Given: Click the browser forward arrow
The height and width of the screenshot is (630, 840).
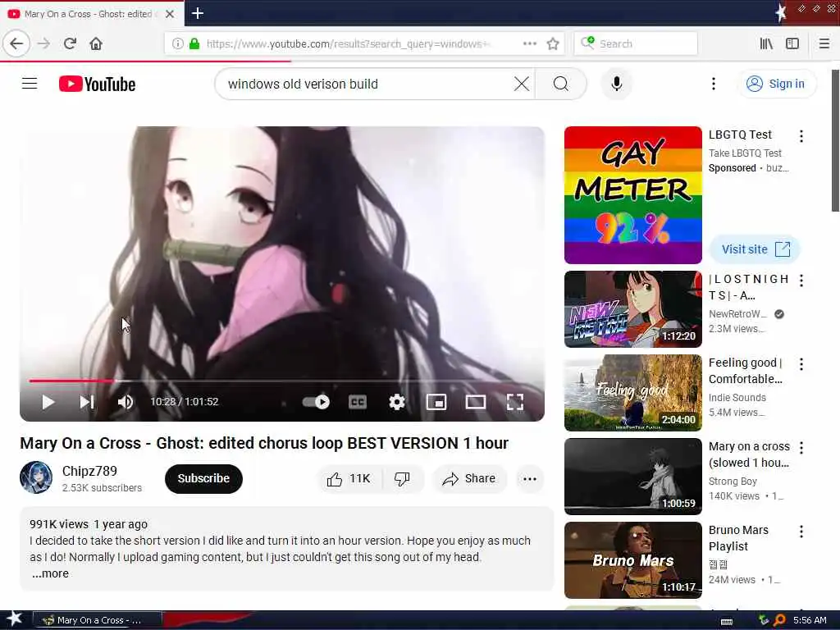Looking at the screenshot, I should click(x=44, y=44).
